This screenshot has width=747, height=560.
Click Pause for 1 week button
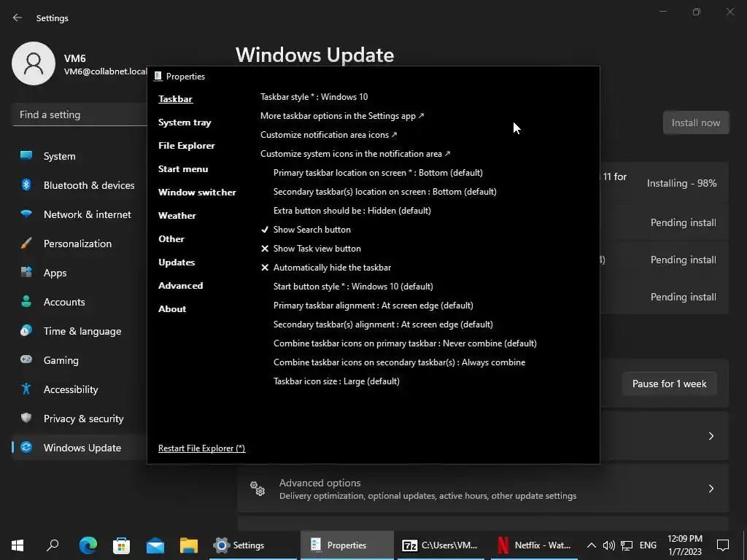pos(669,384)
